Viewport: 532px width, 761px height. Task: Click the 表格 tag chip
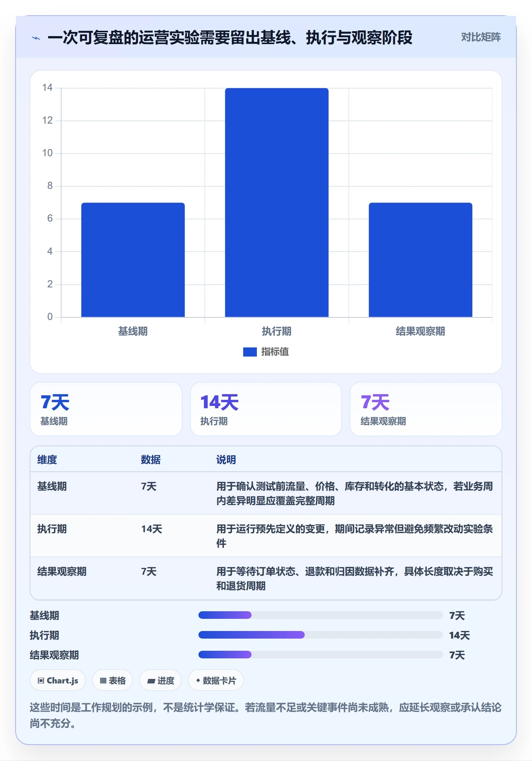pyautogui.click(x=112, y=680)
